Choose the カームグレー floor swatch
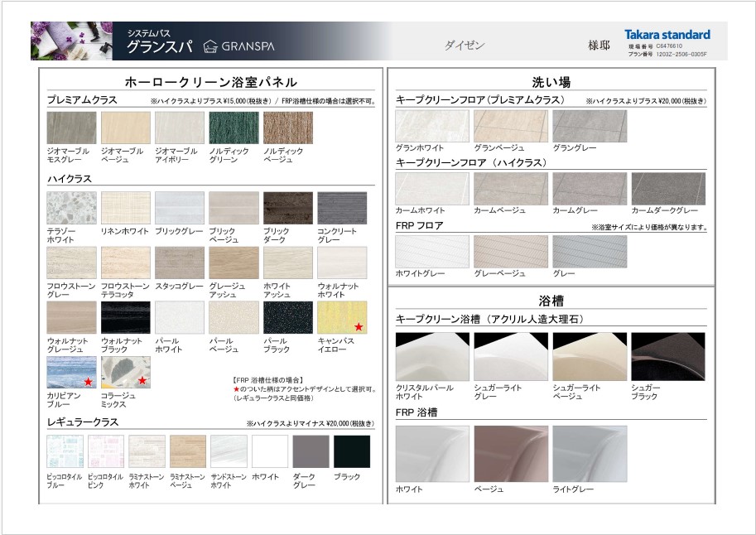The width and height of the screenshot is (756, 535). [590, 189]
